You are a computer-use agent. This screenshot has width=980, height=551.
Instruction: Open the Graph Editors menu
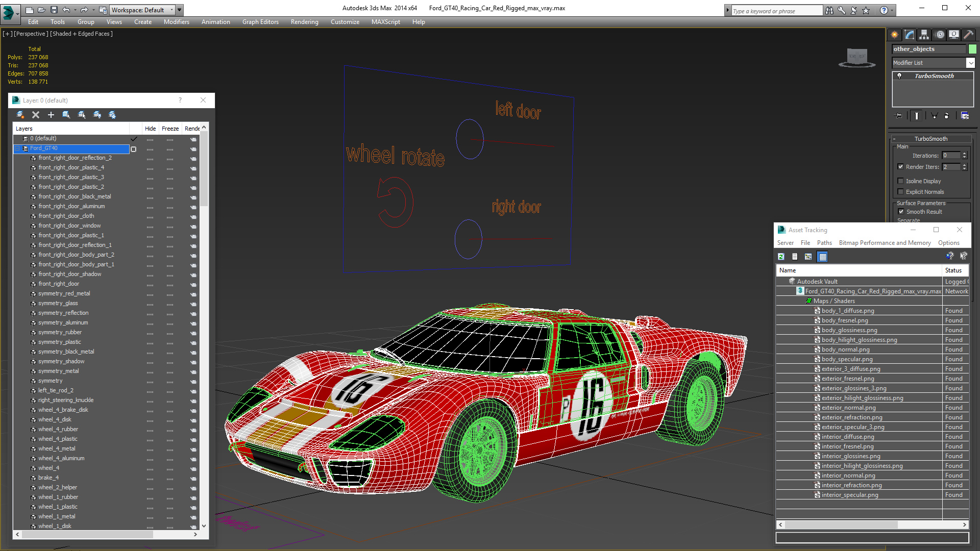coord(260,22)
